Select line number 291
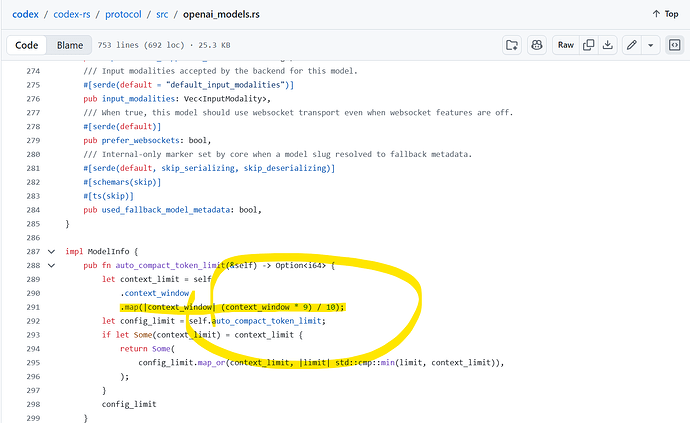The width and height of the screenshot is (690, 423). pyautogui.click(x=33, y=307)
